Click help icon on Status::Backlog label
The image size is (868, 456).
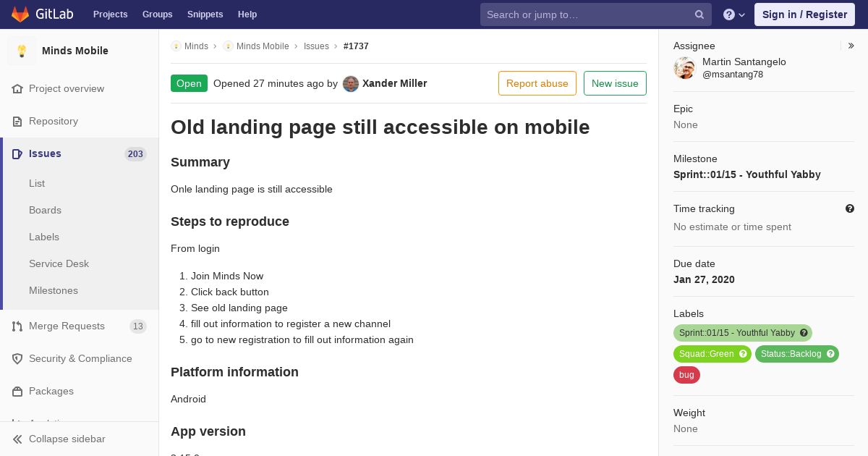point(830,354)
